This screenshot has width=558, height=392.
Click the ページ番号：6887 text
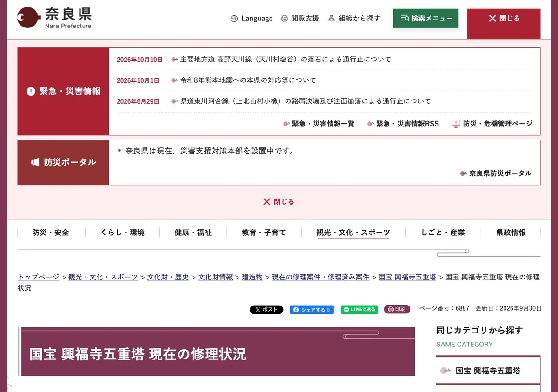click(444, 308)
